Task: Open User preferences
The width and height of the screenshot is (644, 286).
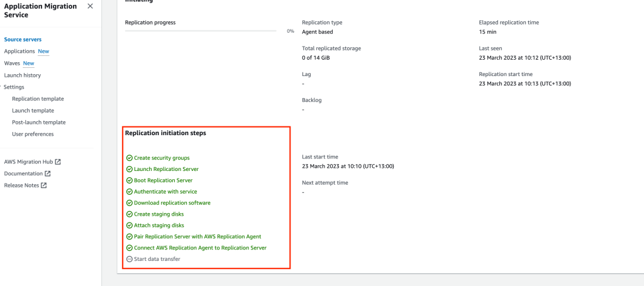Action: pyautogui.click(x=33, y=134)
